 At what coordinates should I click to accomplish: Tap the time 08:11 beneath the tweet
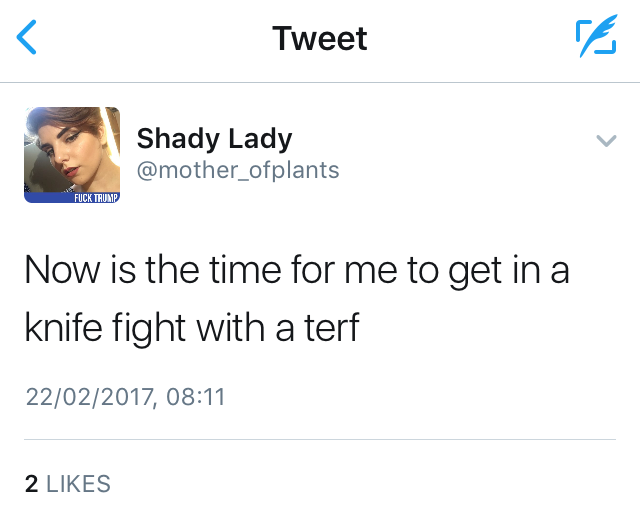tap(196, 397)
